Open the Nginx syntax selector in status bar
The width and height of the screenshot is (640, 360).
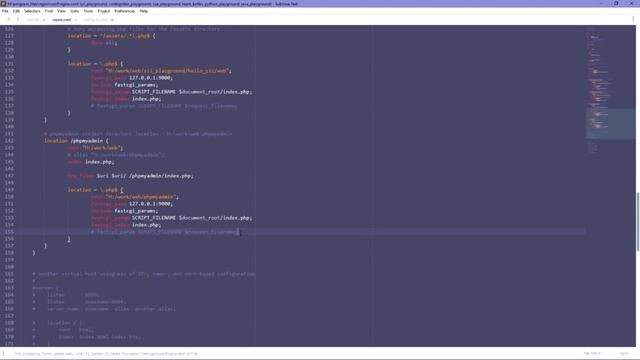coord(624,353)
